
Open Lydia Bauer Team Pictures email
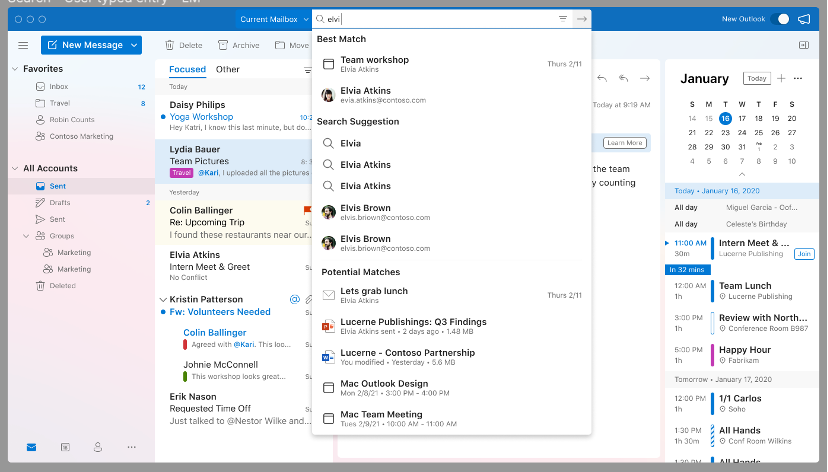[x=234, y=161]
